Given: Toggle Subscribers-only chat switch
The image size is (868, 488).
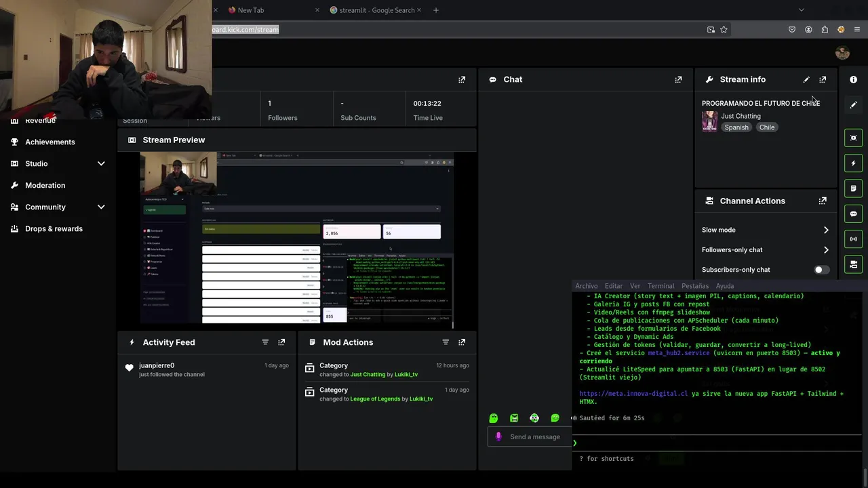Looking at the screenshot, I should point(821,270).
